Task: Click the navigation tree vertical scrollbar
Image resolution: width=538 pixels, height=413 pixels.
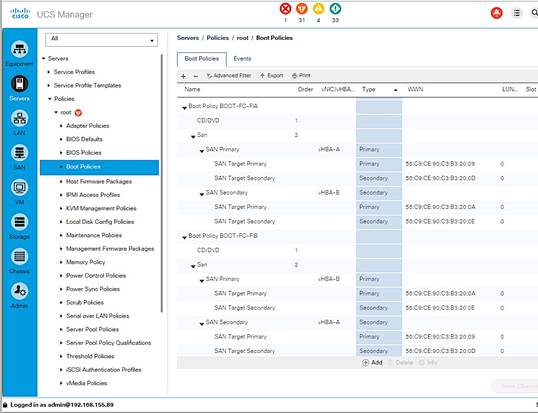Action: 162,183
